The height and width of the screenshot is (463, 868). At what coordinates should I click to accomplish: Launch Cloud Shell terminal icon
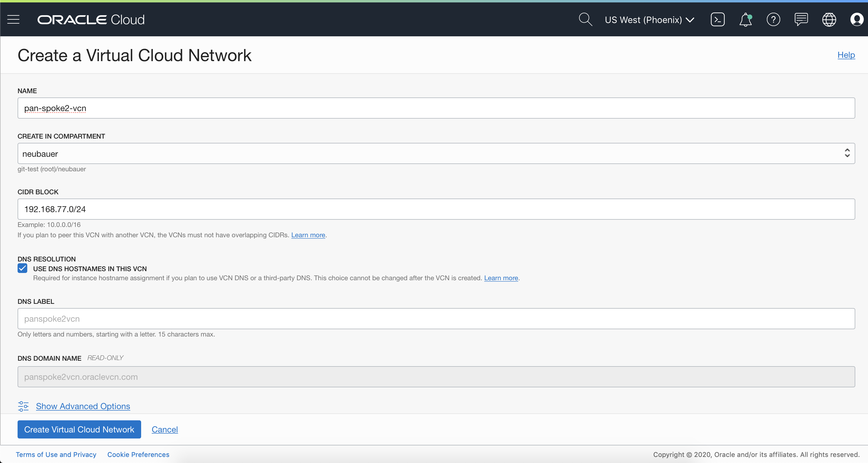coord(717,20)
